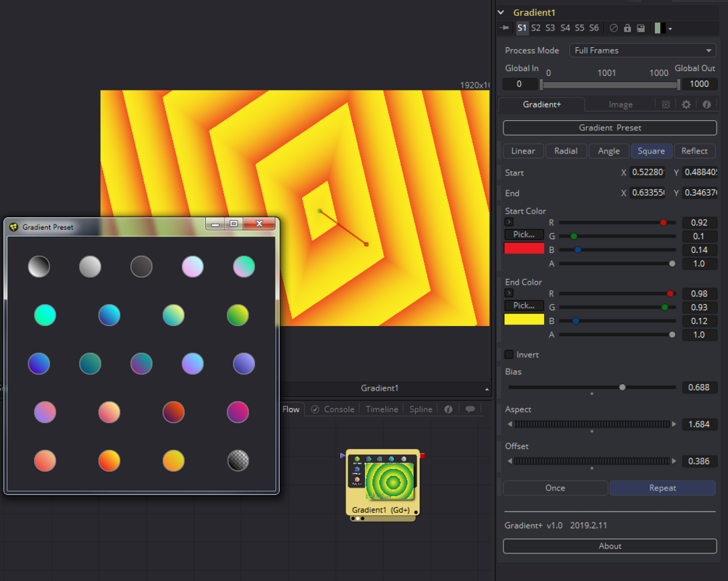Collapse the Gradient1 inspector header
This screenshot has height=581, width=728.
coord(501,12)
